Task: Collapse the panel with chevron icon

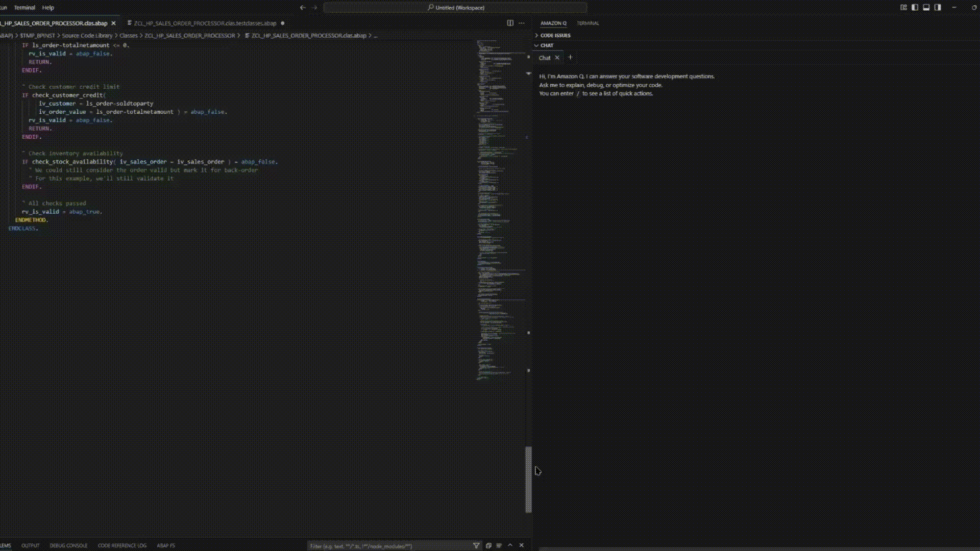Action: tap(510, 545)
